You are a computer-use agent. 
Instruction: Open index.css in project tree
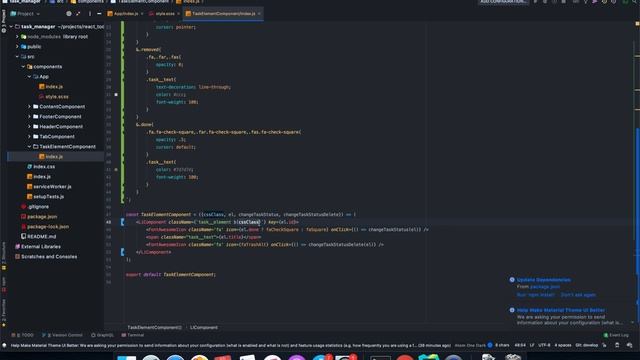point(41,167)
